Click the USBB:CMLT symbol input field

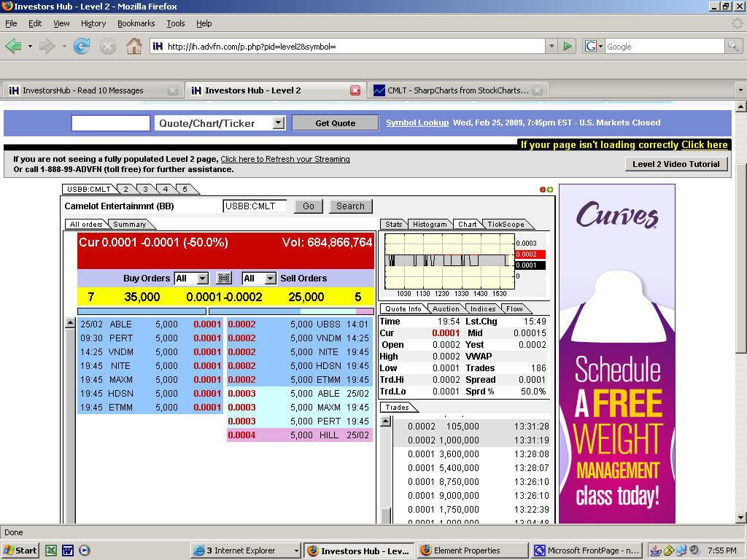pyautogui.click(x=255, y=206)
